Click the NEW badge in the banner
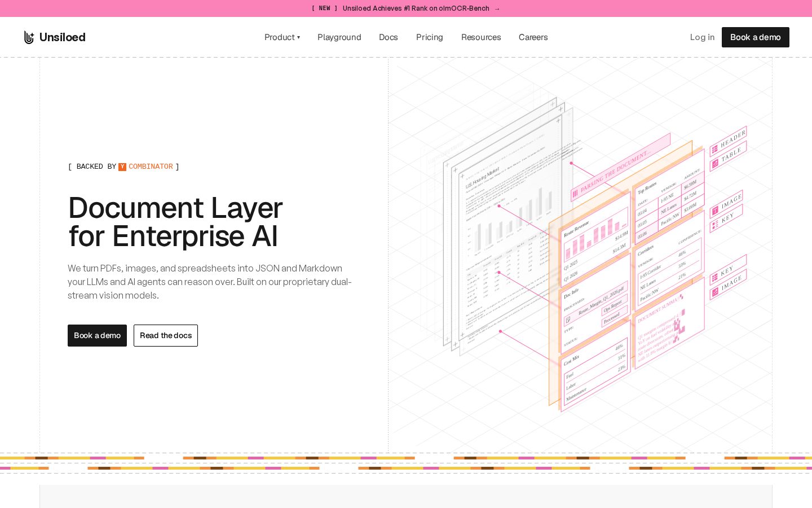Image resolution: width=812 pixels, height=508 pixels. 324,8
